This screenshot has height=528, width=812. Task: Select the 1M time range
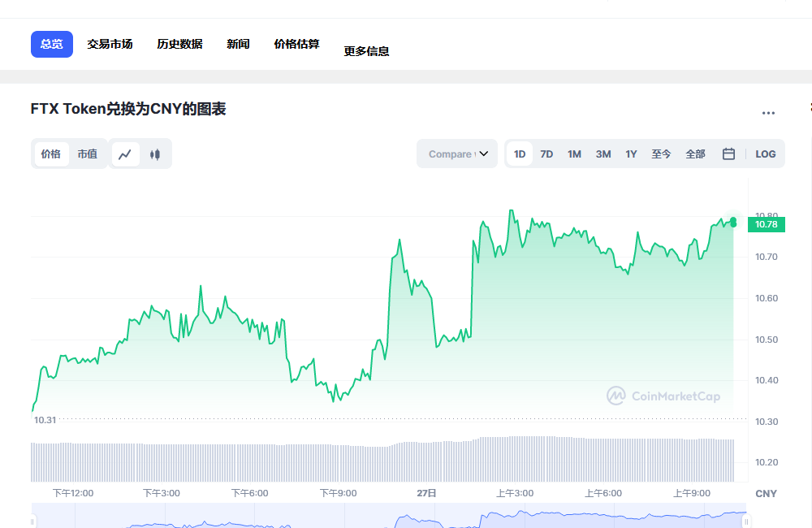pos(574,154)
